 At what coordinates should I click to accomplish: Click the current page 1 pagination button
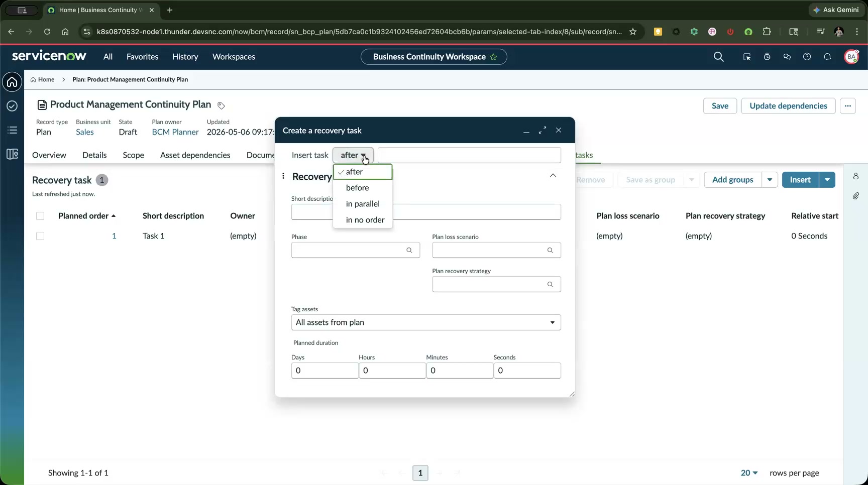[420, 473]
